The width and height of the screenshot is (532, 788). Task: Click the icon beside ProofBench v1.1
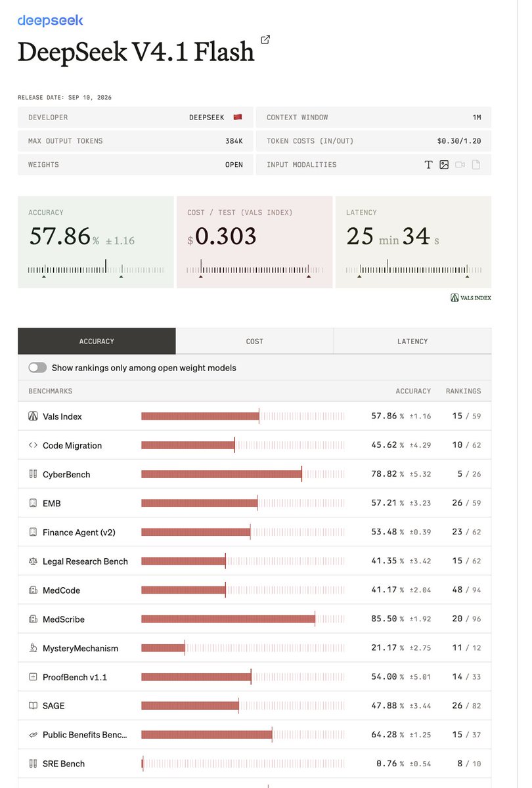(33, 676)
